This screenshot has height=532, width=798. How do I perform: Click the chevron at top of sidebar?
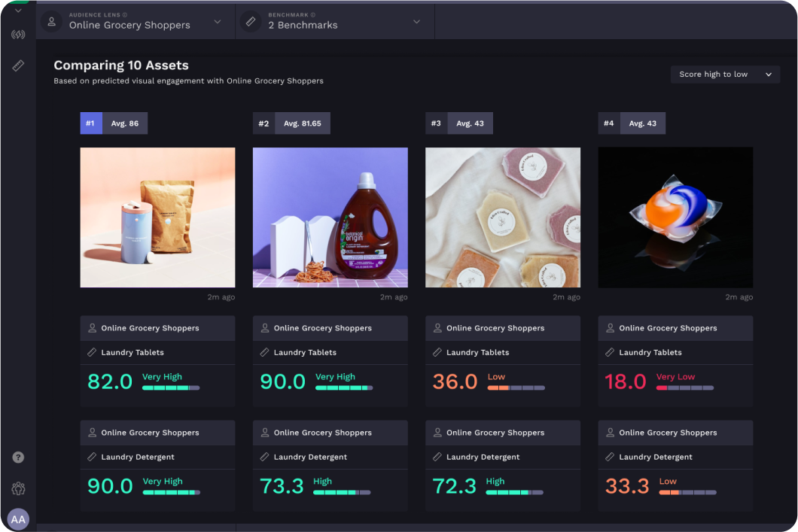(18, 11)
